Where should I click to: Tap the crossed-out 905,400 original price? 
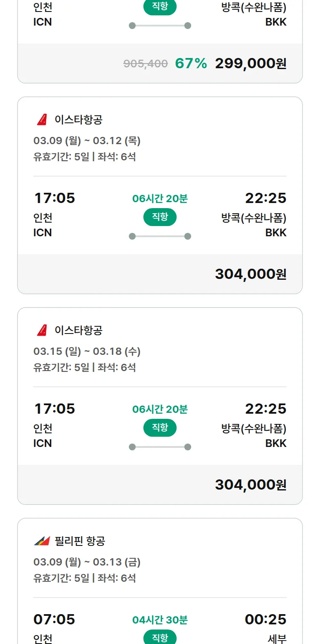click(145, 64)
